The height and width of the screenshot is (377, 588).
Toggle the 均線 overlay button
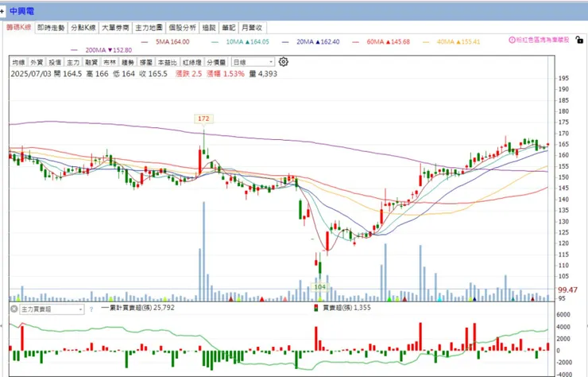(x=19, y=62)
